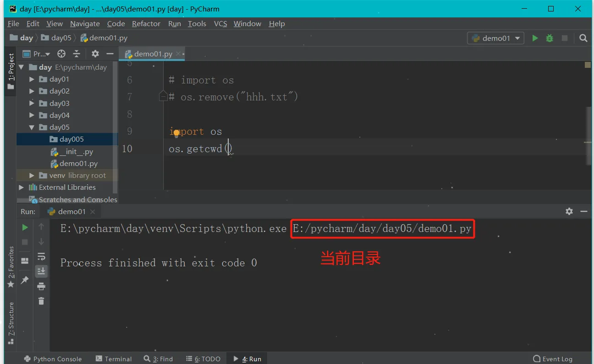
Task: Click the intention lightbulb on line 9
Action: pos(176,133)
